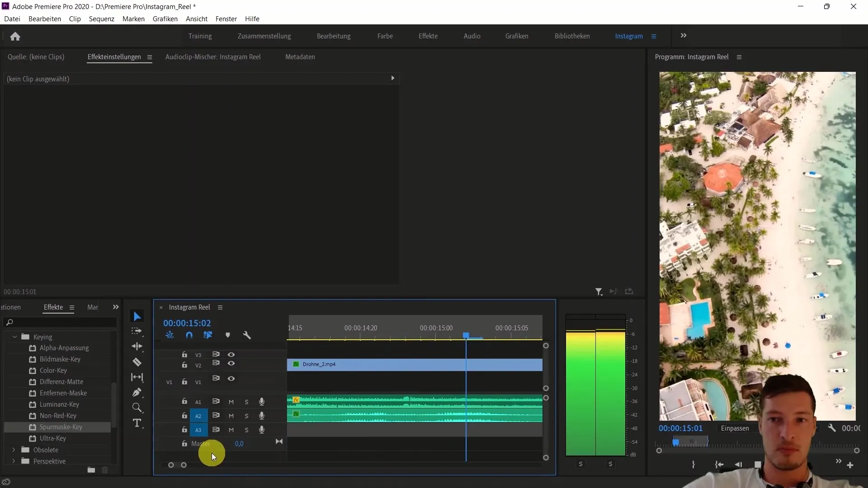Select the Razor tool

click(137, 362)
